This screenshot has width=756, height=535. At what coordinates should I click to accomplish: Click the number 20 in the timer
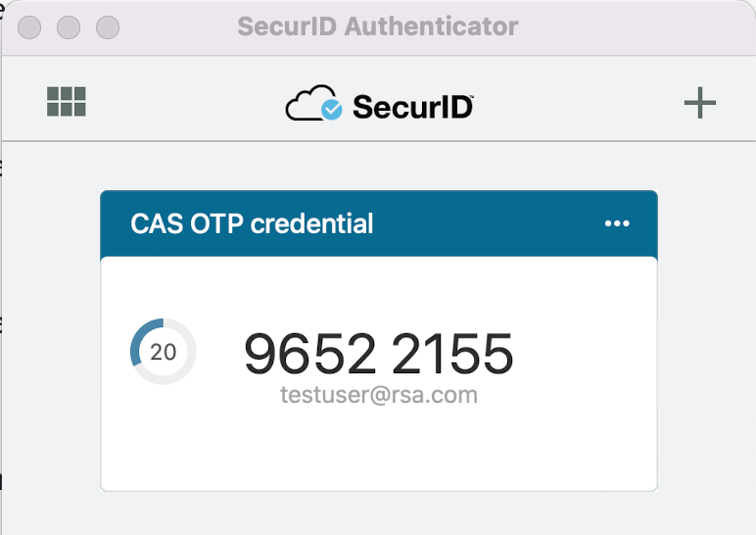pyautogui.click(x=164, y=352)
